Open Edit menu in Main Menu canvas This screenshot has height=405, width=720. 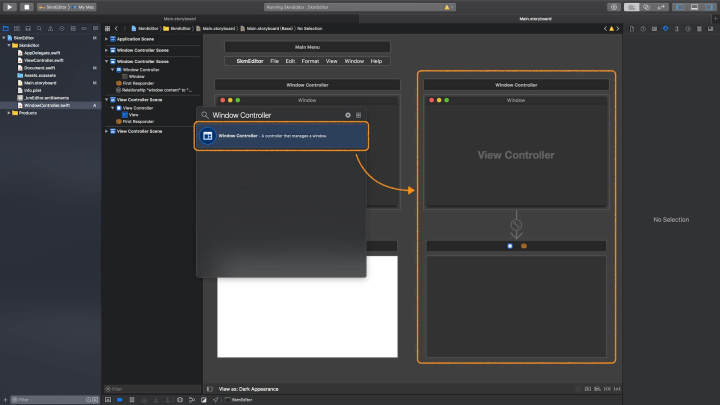pyautogui.click(x=290, y=61)
